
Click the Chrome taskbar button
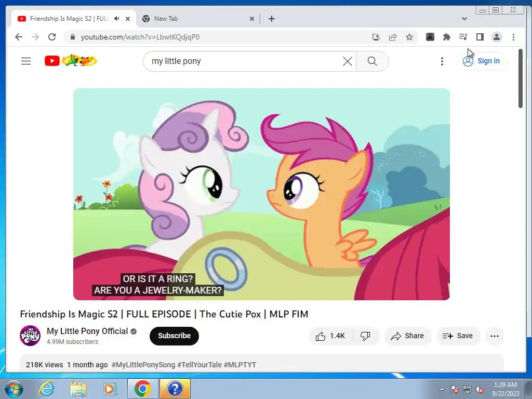pos(143,389)
